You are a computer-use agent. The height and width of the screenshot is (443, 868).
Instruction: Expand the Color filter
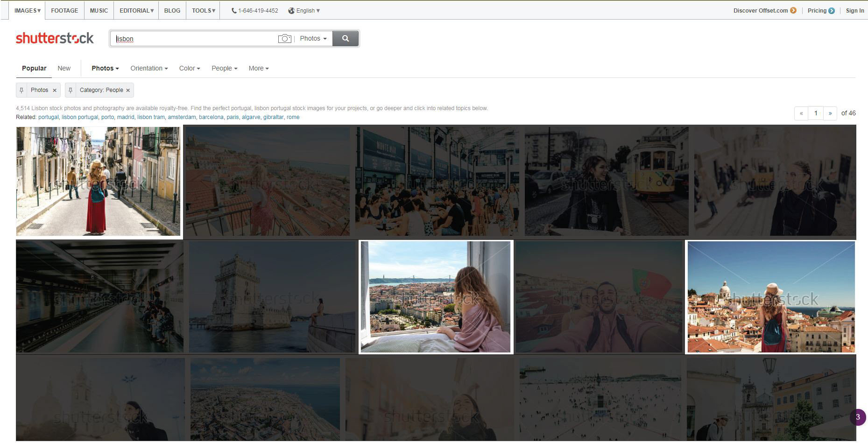(x=190, y=68)
